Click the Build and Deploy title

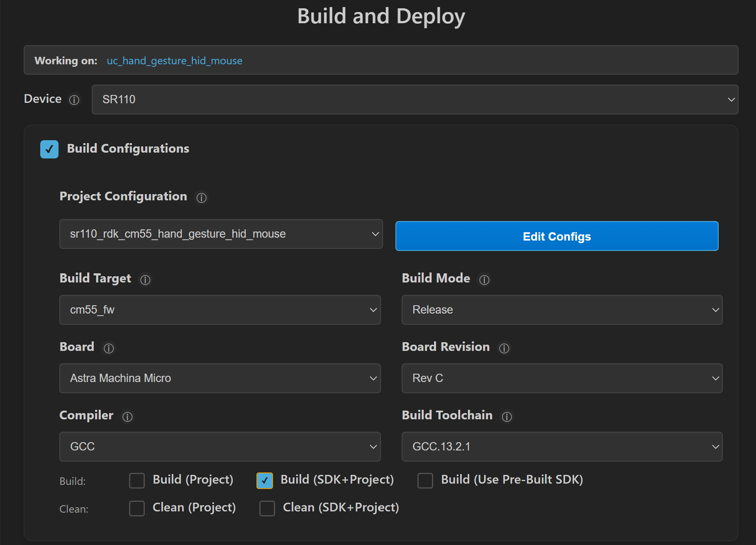(x=381, y=17)
